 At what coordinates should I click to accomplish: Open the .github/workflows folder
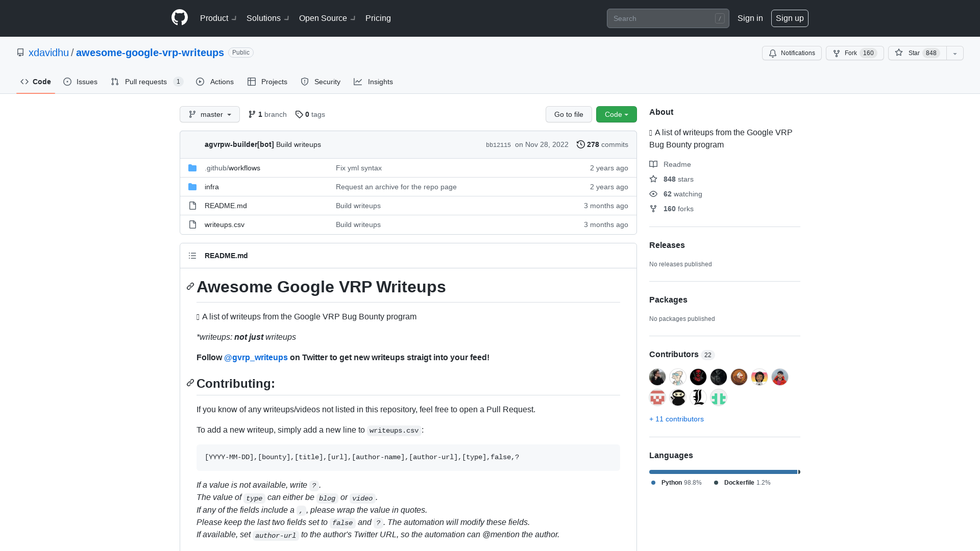pos(232,168)
